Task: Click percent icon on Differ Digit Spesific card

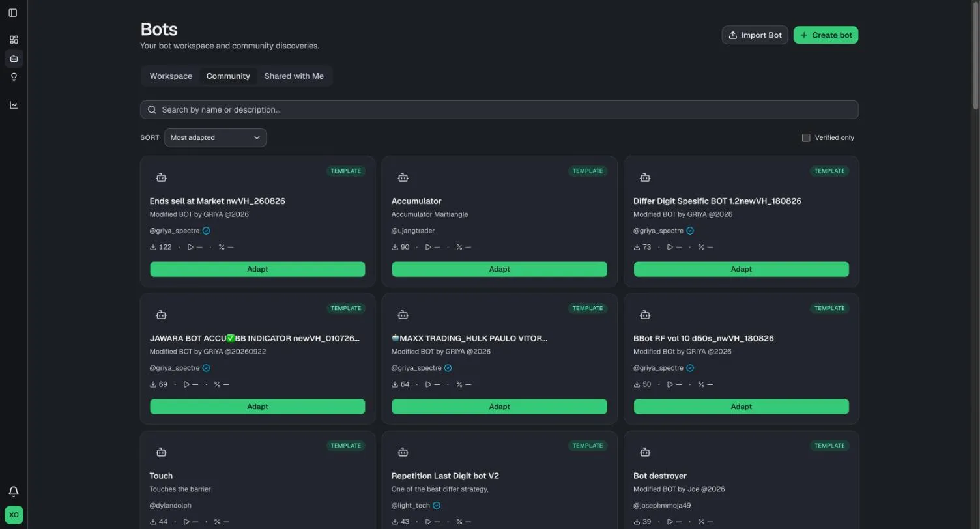Action: coord(701,247)
